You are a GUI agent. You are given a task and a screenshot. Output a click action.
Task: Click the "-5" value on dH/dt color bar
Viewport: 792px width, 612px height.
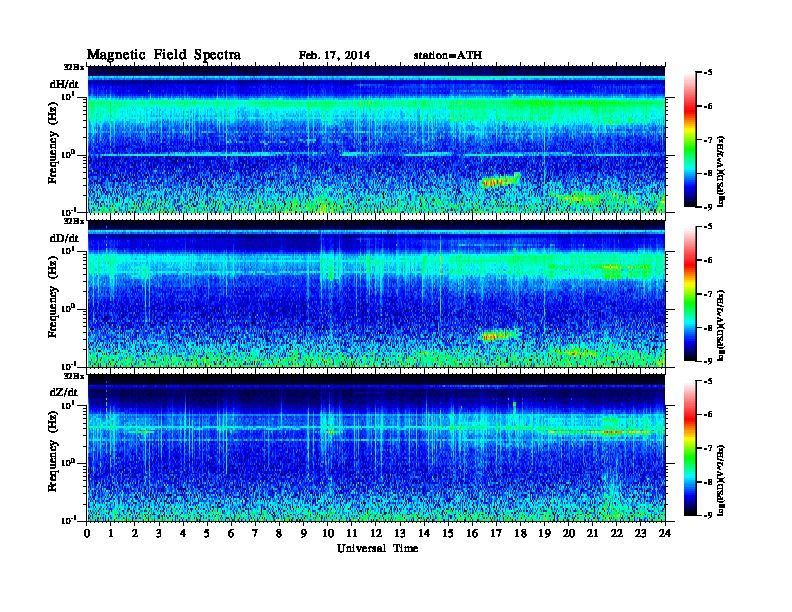(x=707, y=73)
